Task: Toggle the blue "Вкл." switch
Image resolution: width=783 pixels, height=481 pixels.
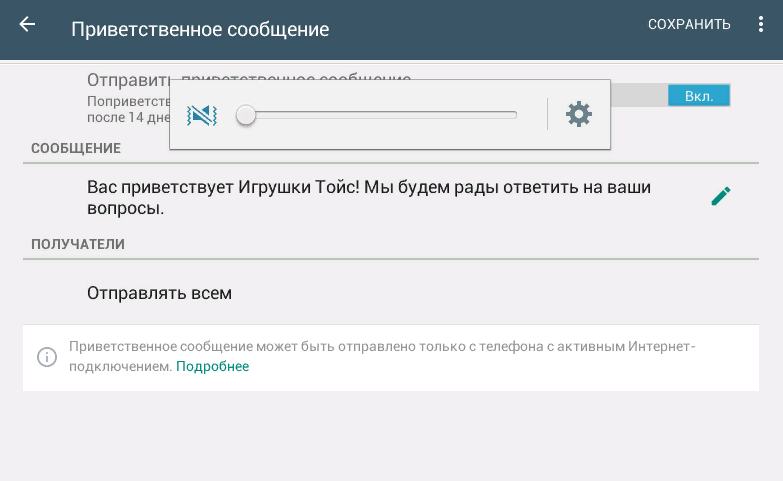Action: (698, 96)
